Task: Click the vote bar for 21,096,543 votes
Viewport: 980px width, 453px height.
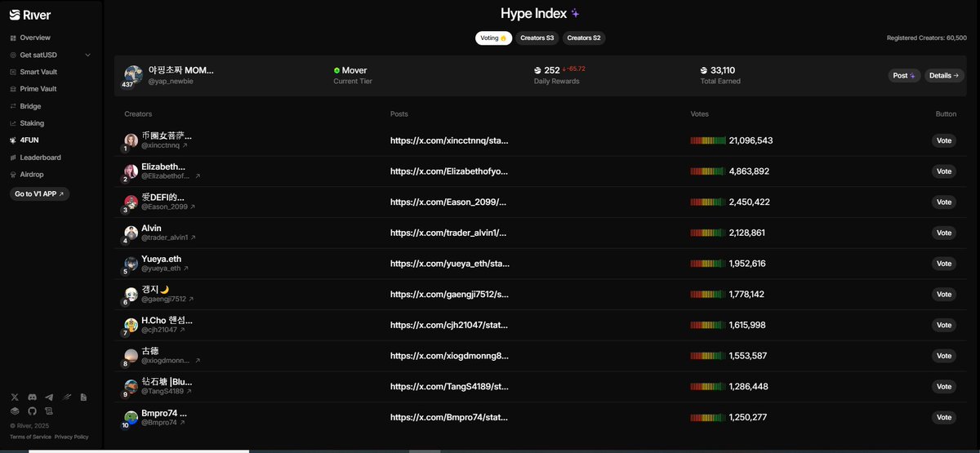Action: 708,140
